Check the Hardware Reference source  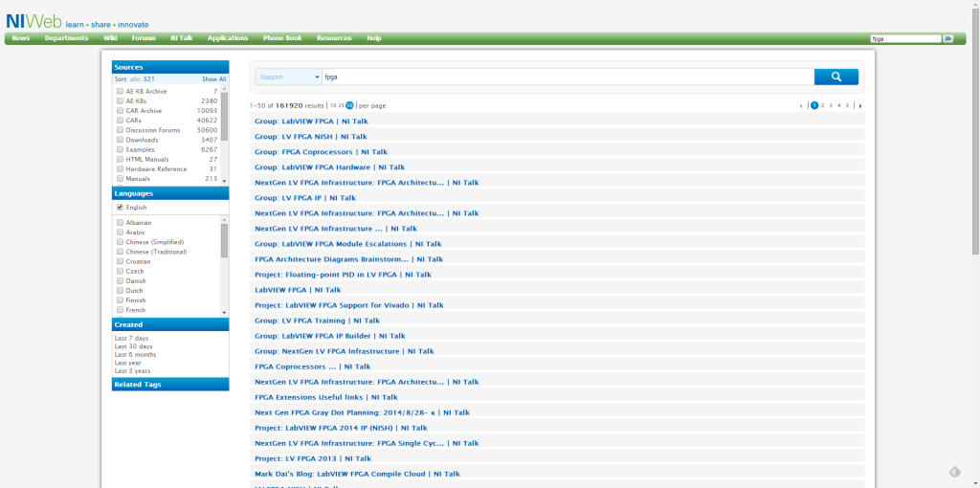[x=120, y=168]
